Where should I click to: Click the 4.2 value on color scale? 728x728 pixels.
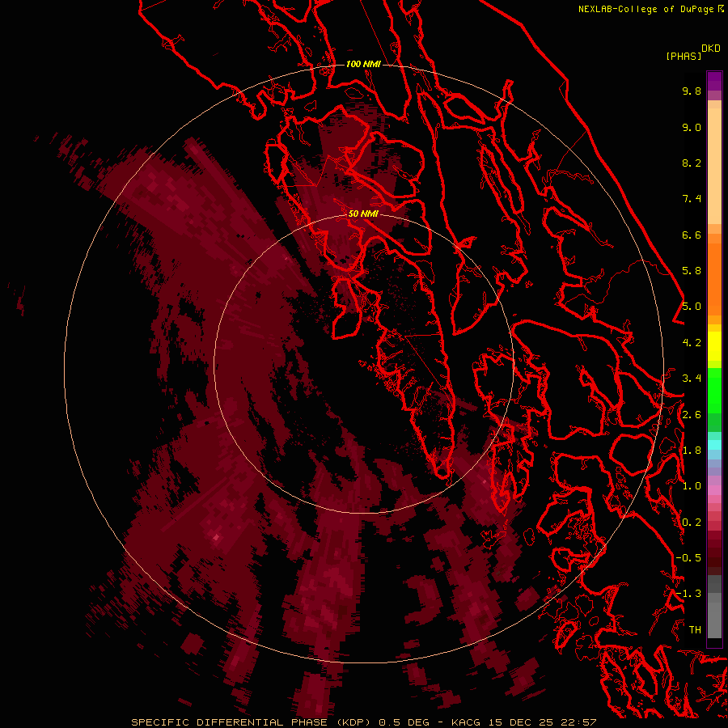pyautogui.click(x=692, y=343)
